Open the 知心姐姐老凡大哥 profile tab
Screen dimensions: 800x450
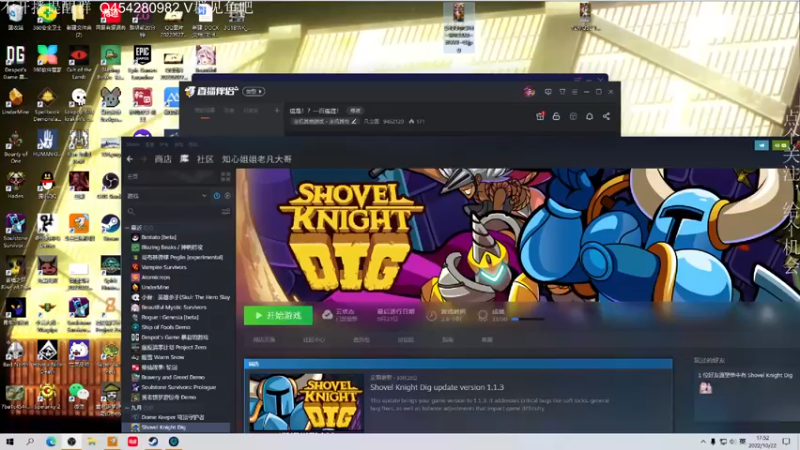point(257,159)
